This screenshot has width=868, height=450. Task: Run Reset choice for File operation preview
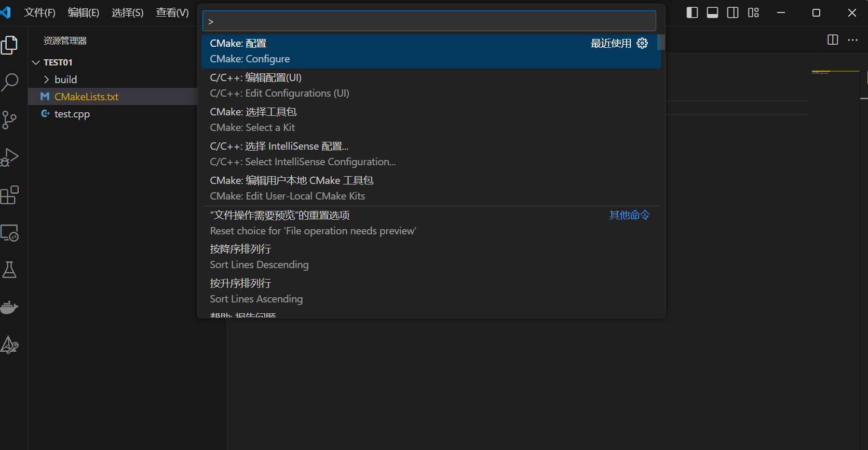pyautogui.click(x=431, y=223)
